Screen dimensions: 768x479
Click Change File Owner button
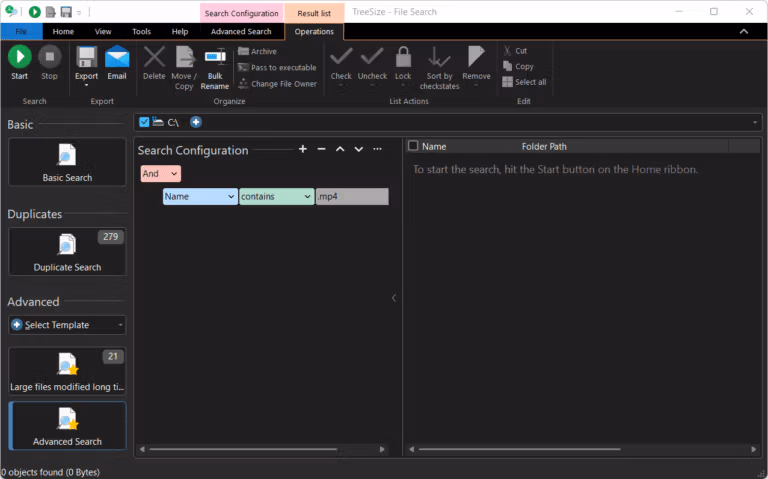coord(277,84)
